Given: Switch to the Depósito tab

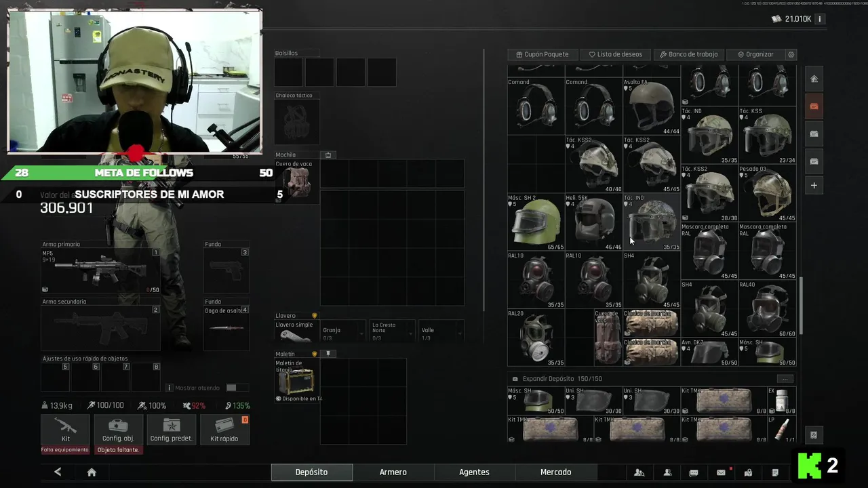Looking at the screenshot, I should coord(311,472).
